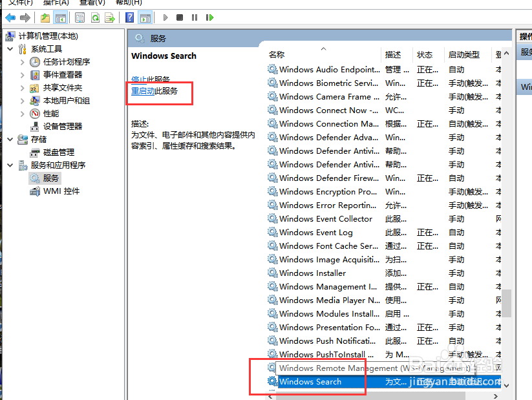Click the Back arrow in the toolbar
The width and height of the screenshot is (532, 400).
pyautogui.click(x=10, y=17)
